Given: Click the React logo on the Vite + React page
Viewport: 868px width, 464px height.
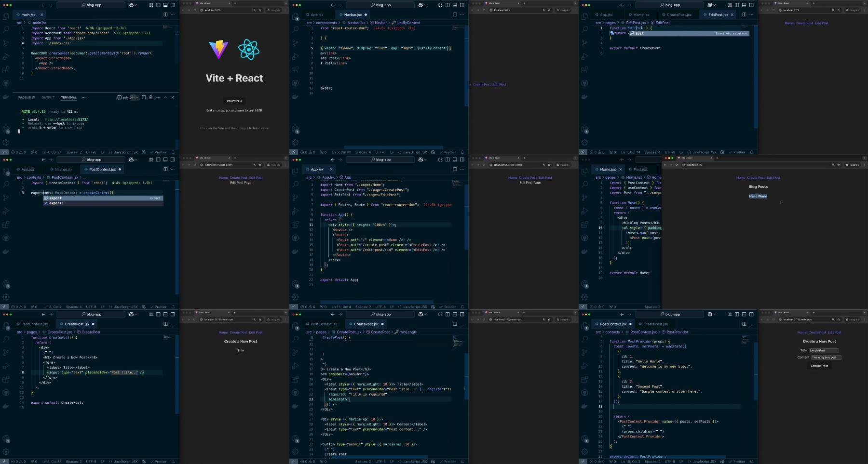Looking at the screenshot, I should (x=249, y=50).
